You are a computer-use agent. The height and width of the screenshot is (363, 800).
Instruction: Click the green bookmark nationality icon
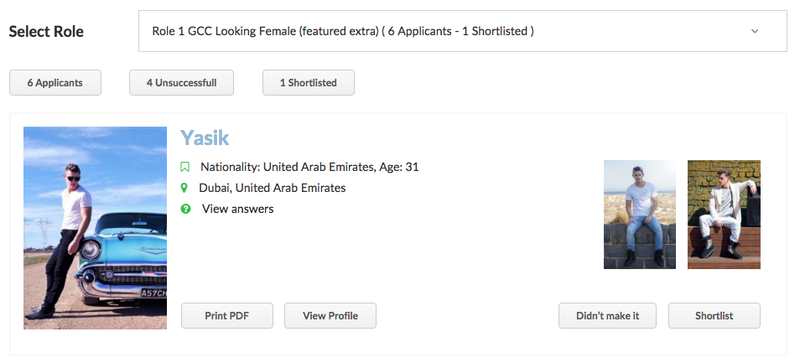[x=185, y=167]
